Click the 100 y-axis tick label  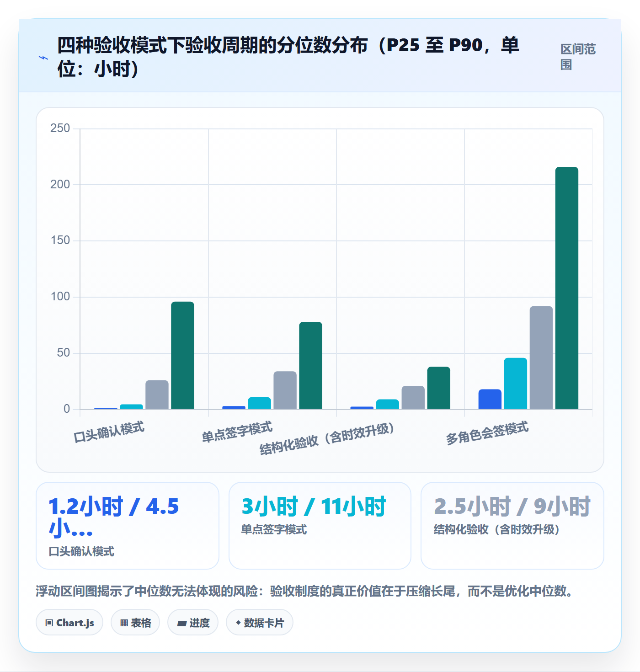pyautogui.click(x=60, y=296)
